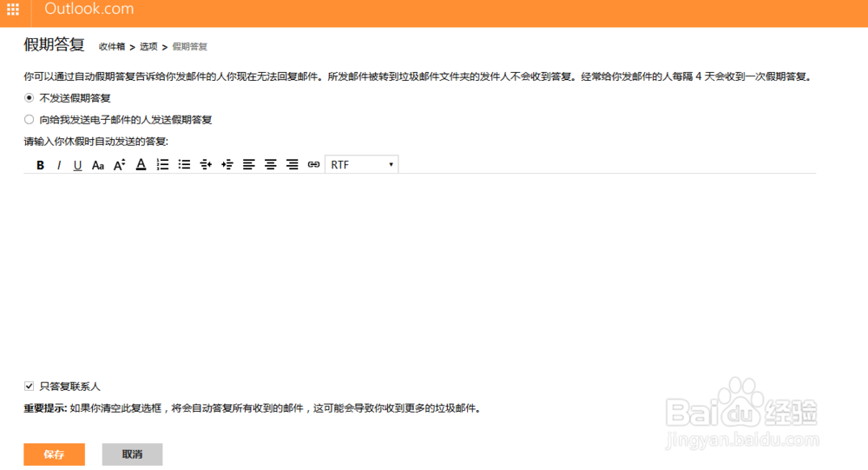The height and width of the screenshot is (470, 868).
Task: Go to 选项 breadcrumb link
Action: (x=148, y=47)
